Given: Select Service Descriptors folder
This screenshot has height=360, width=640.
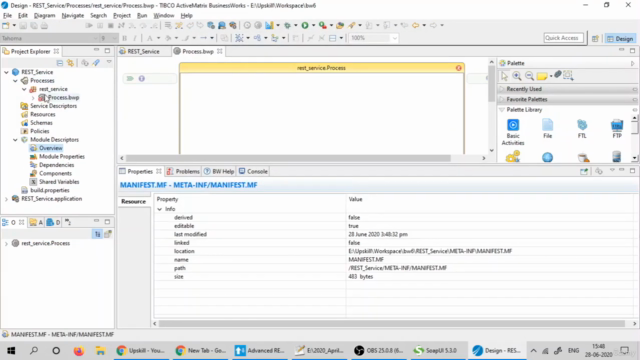Looking at the screenshot, I should click(53, 106).
